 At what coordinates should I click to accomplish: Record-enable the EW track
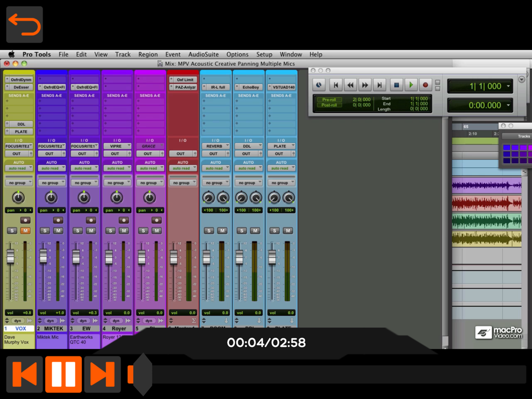click(x=91, y=220)
